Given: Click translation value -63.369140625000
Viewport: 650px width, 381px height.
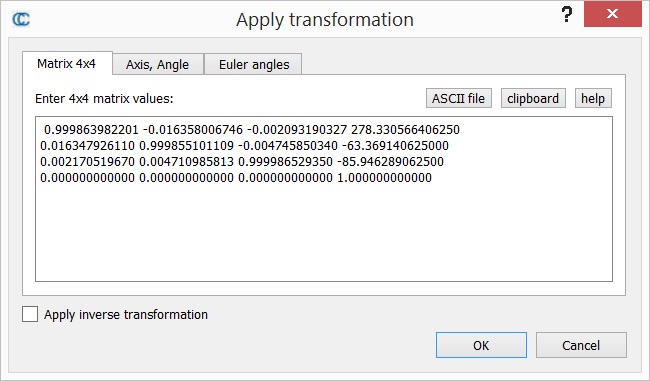Looking at the screenshot, I should pos(395,146).
